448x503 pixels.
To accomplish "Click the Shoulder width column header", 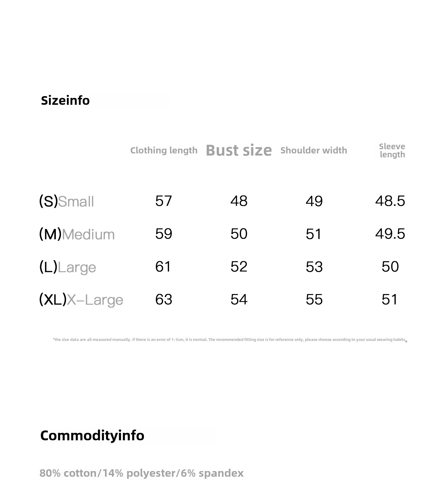I will click(x=314, y=150).
